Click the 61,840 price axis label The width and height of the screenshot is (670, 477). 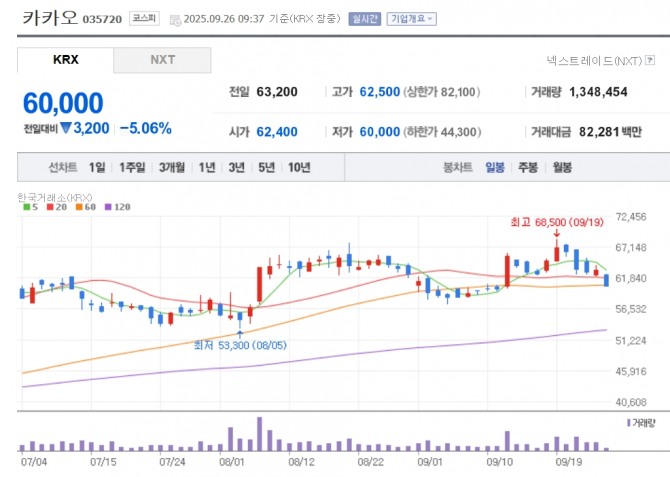631,278
